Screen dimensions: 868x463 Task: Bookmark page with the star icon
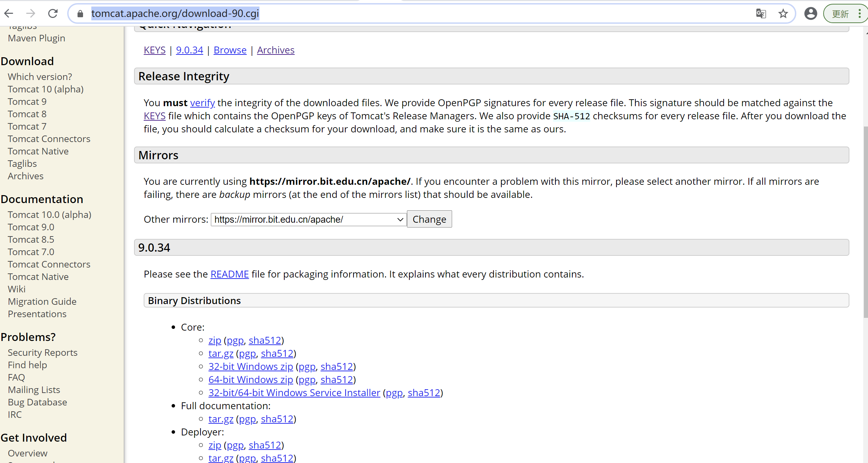(783, 13)
